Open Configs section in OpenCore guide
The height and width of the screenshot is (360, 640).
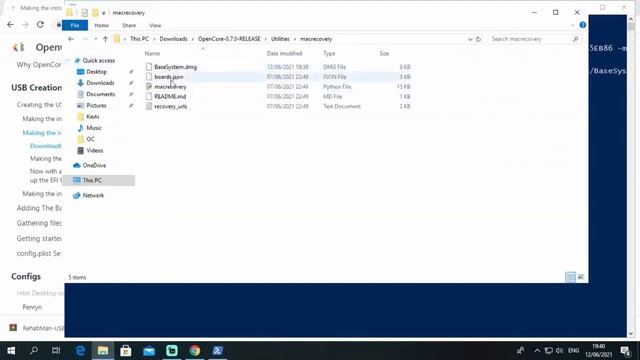[x=26, y=276]
